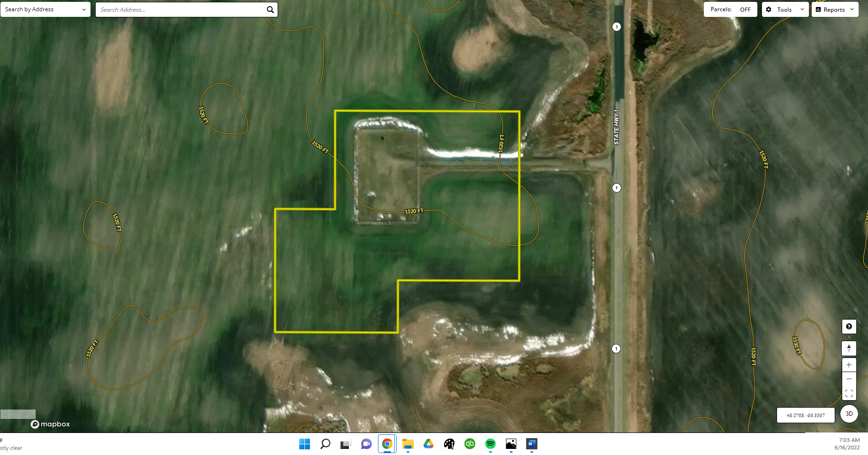
Task: Click the search magnifier icon in address bar
Action: coord(270,9)
